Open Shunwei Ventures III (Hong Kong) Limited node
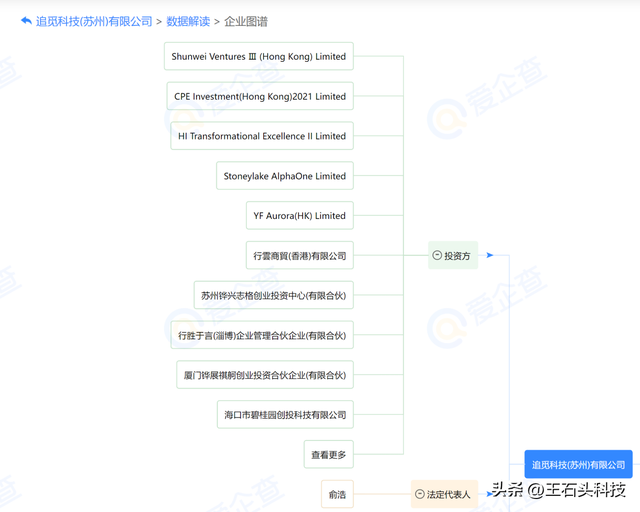Viewport: 640px width, 512px height. tap(259, 56)
